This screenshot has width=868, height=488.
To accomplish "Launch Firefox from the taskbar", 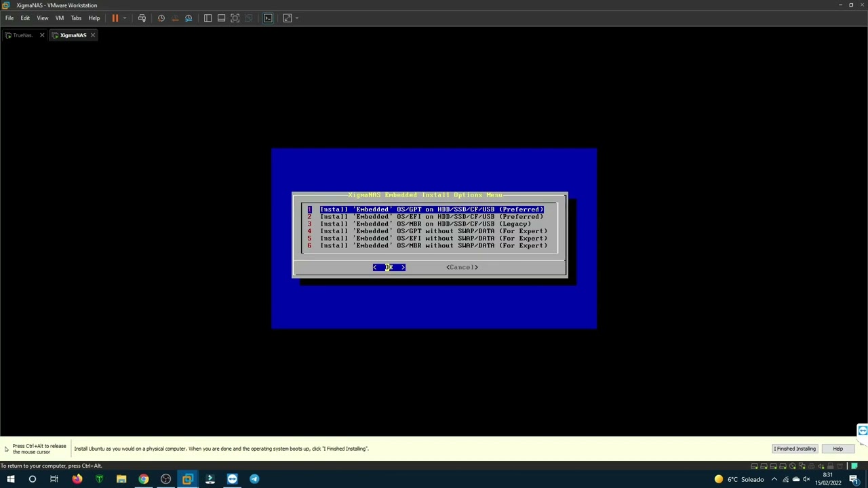I will point(77,479).
